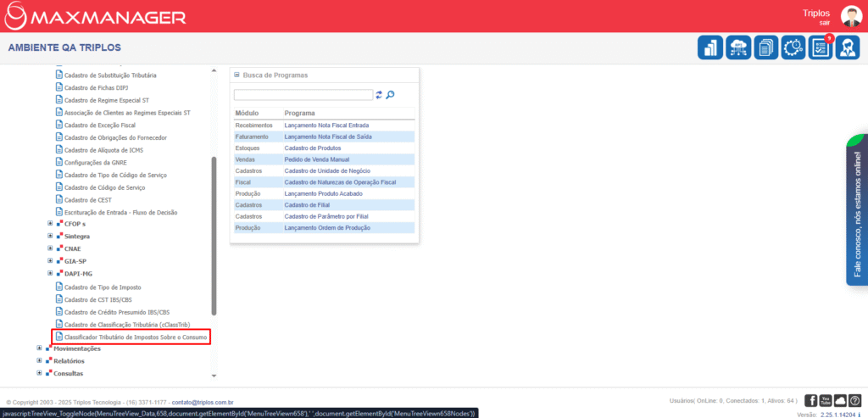Expand the CFOP s tree node
Viewport: 868px width, 418px height.
click(50, 224)
